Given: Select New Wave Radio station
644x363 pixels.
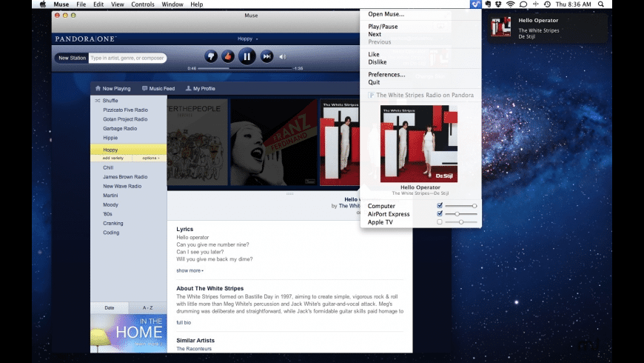Looking at the screenshot, I should click(122, 186).
